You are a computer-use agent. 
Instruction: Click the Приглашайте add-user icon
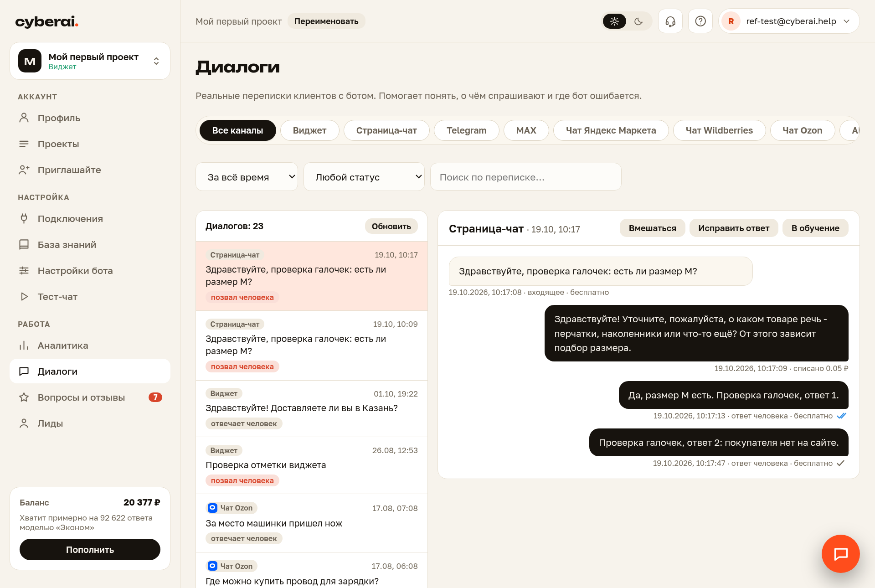(x=24, y=170)
